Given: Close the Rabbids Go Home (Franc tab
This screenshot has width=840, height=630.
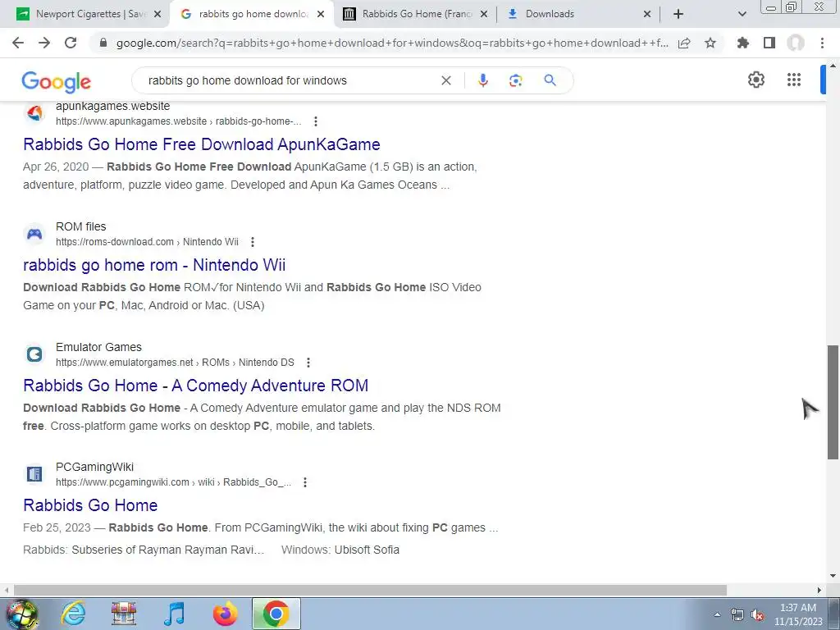Looking at the screenshot, I should [484, 14].
